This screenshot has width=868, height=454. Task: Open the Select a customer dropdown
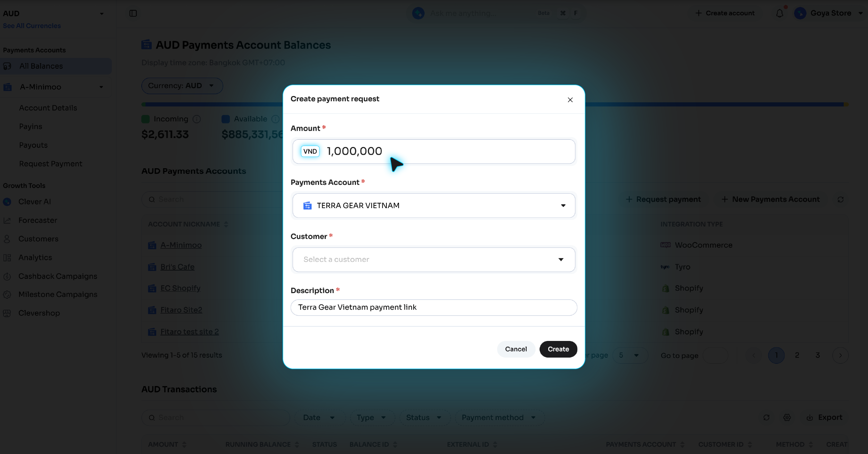(x=434, y=260)
